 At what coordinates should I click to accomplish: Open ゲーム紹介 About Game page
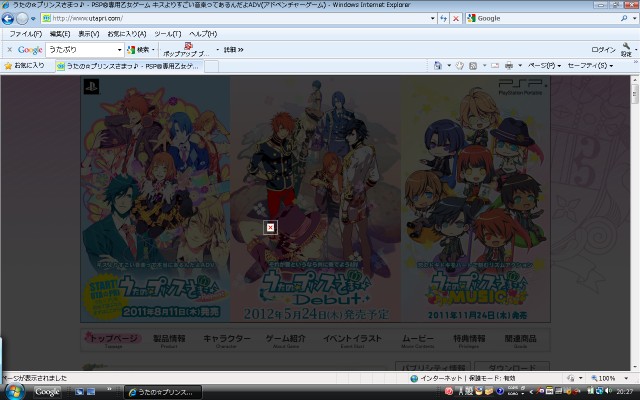point(286,340)
